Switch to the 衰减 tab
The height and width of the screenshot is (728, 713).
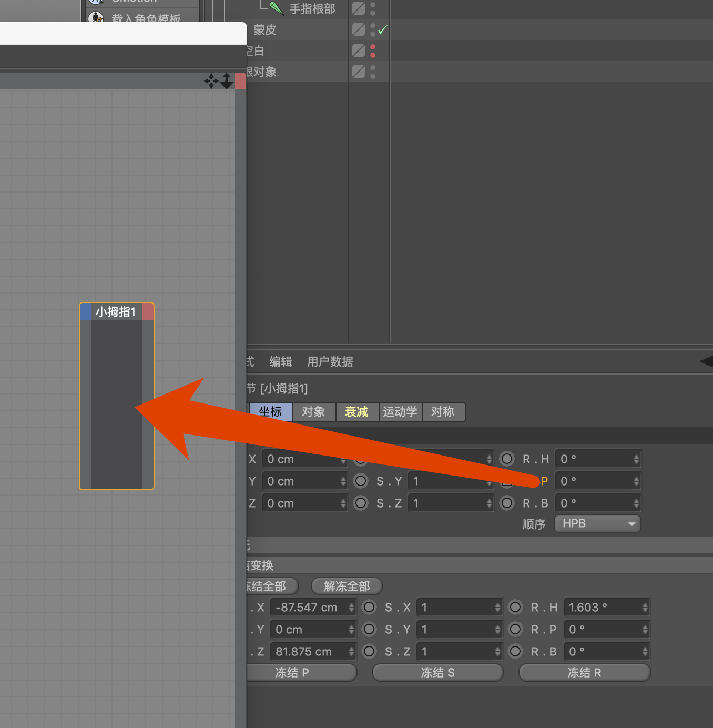point(357,412)
